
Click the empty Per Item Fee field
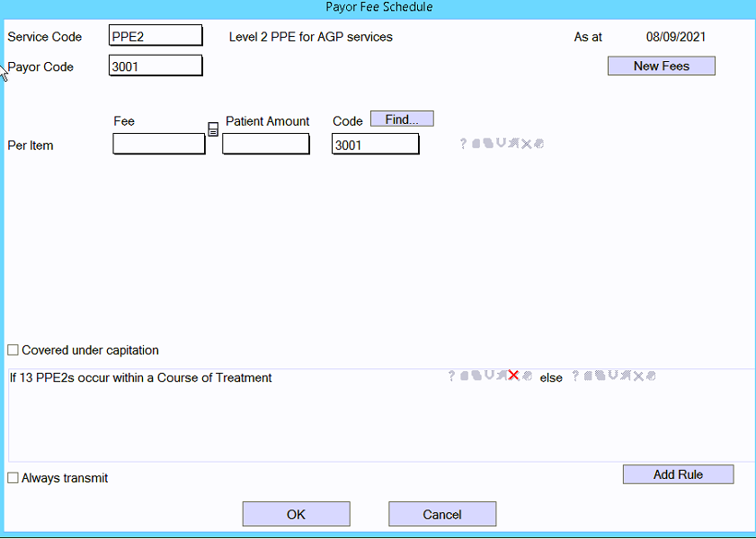tap(159, 145)
